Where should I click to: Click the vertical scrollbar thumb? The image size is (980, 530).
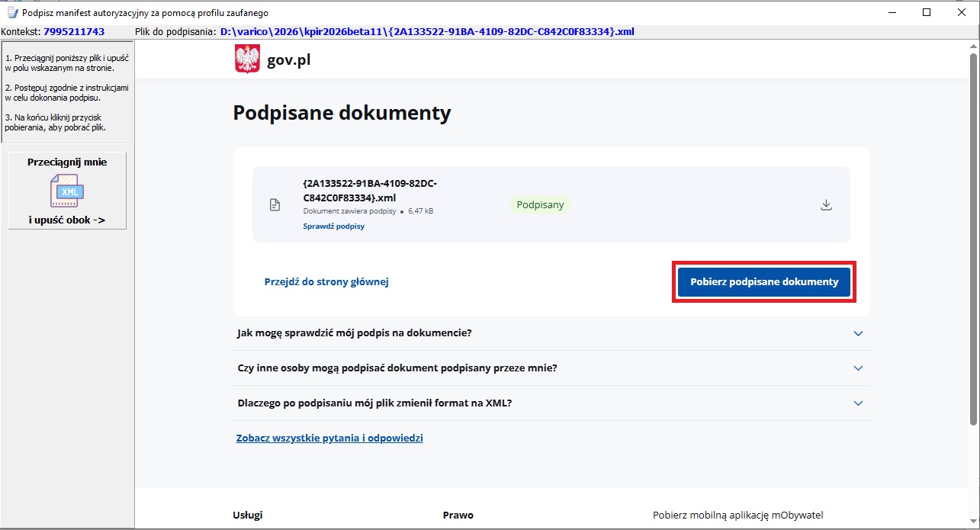pos(973,236)
